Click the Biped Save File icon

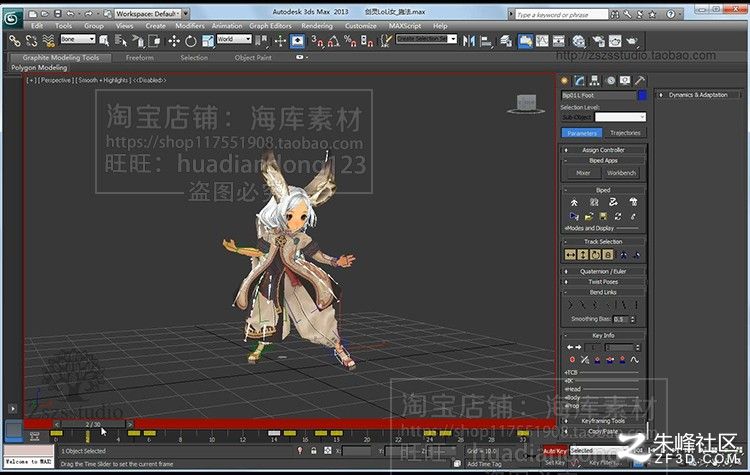[x=603, y=217]
